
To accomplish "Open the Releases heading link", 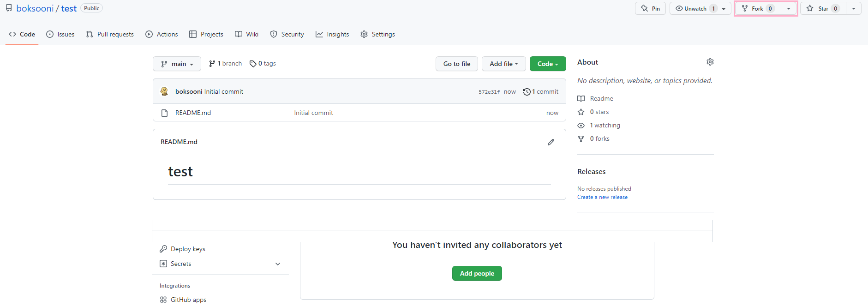I will [592, 171].
